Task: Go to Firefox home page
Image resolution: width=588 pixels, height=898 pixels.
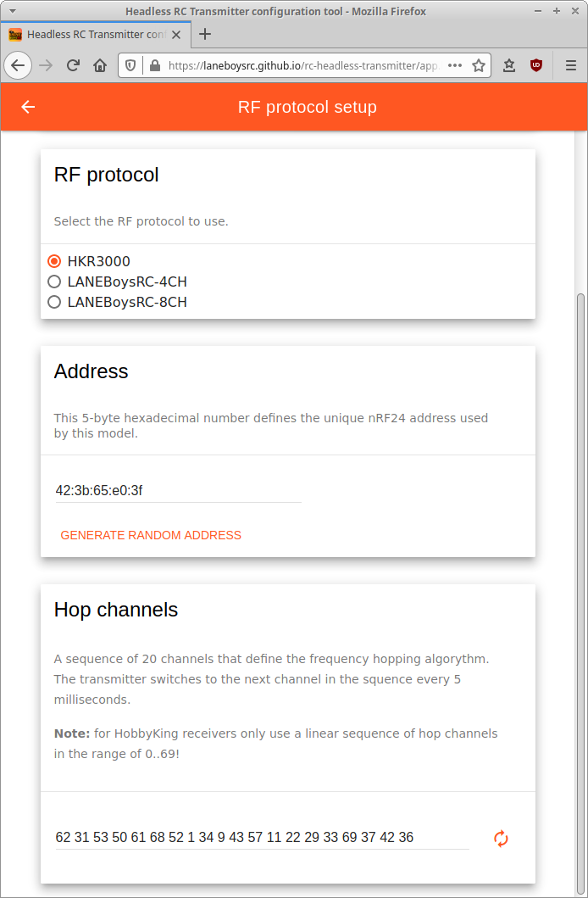Action: 100,65
